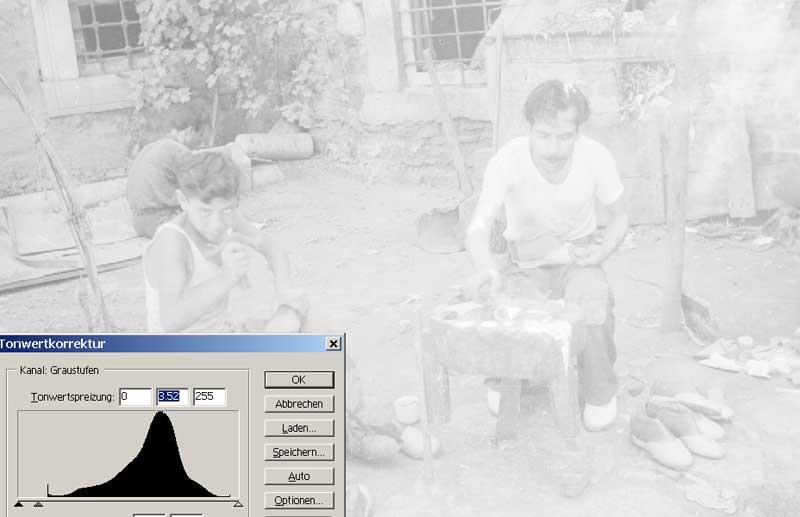
Task: Click the shadow input field showing 0
Action: tap(134, 397)
